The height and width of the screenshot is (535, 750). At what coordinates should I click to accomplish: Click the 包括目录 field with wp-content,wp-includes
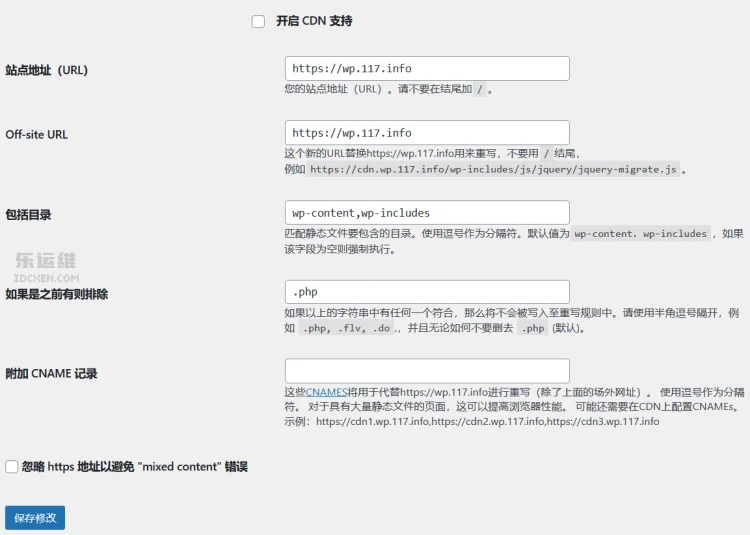[427, 212]
